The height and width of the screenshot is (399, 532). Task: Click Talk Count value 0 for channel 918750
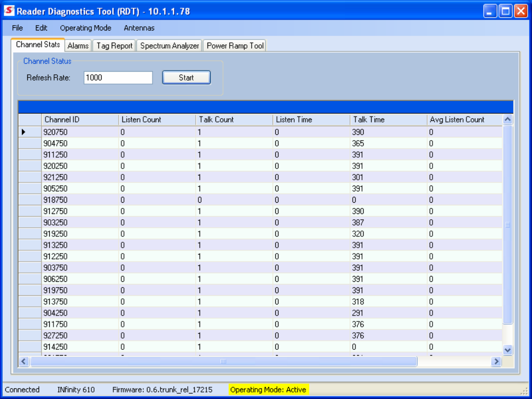tap(234, 200)
